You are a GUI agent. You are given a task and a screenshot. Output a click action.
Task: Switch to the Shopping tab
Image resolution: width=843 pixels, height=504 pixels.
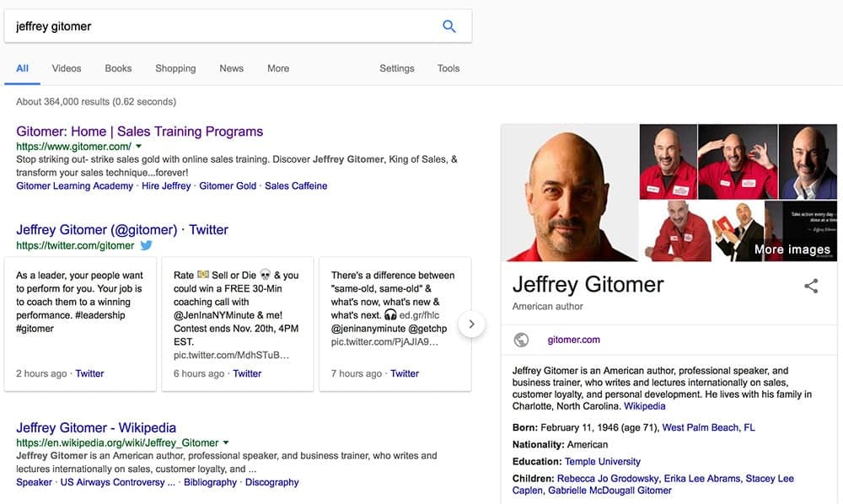[x=175, y=68]
